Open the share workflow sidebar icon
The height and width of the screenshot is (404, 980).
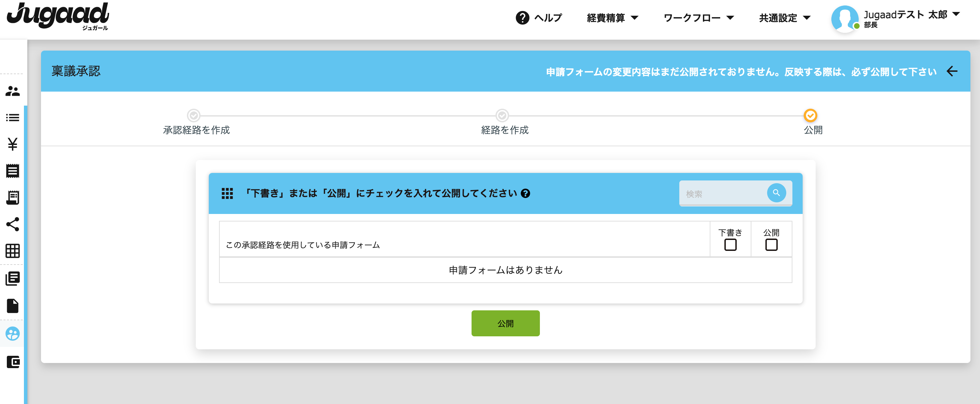click(x=13, y=224)
